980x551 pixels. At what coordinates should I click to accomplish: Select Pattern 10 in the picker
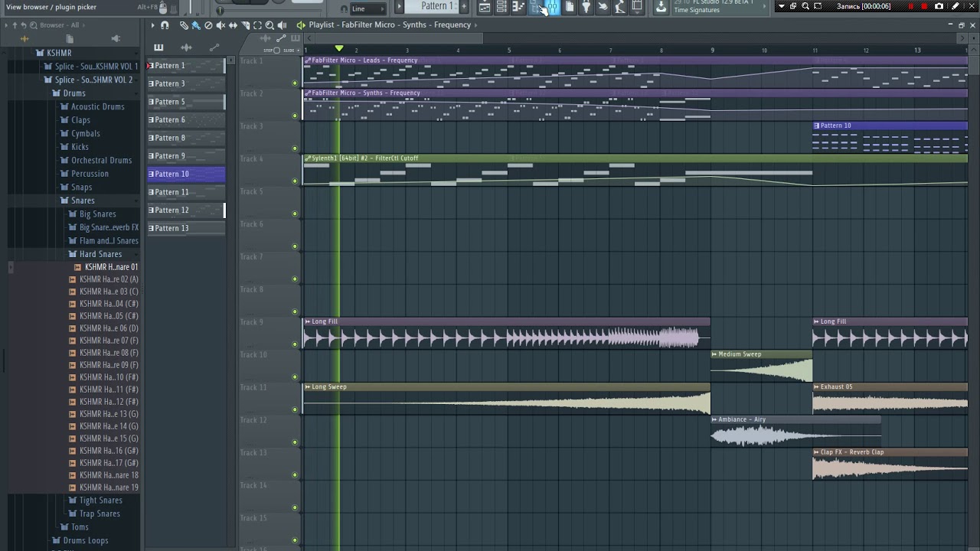pos(186,174)
